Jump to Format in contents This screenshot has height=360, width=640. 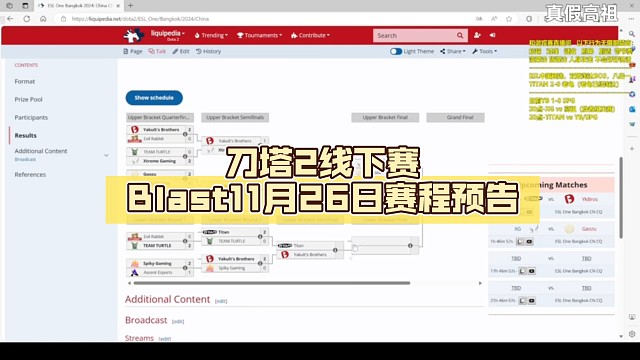coord(25,82)
